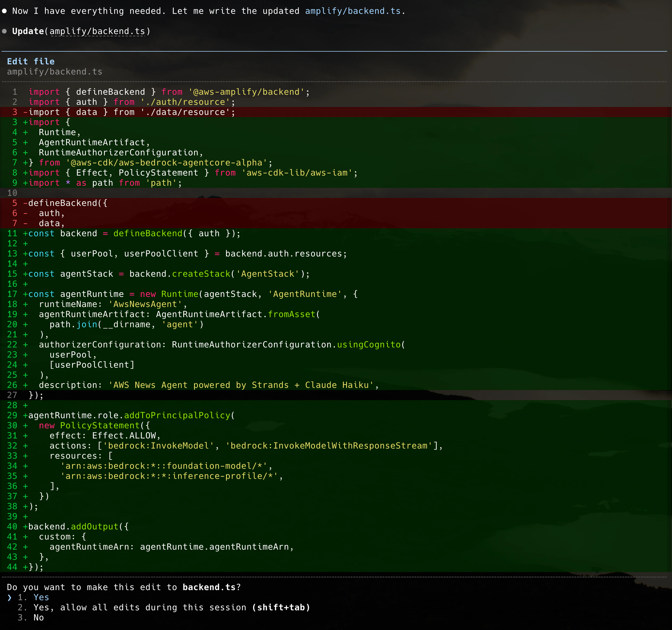Click the bold backend.ts filename in the prompt
This screenshot has height=630, width=672.
pos(209,587)
